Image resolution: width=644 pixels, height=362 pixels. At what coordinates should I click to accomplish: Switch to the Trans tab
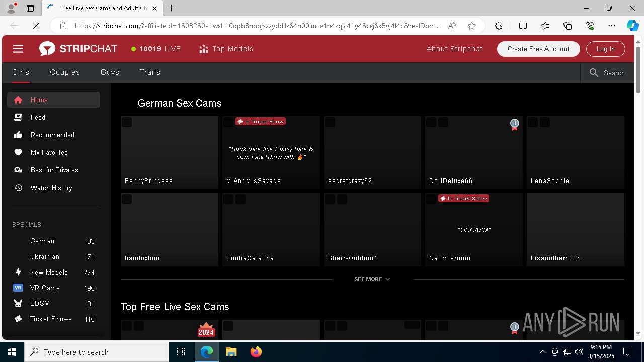pyautogui.click(x=150, y=72)
